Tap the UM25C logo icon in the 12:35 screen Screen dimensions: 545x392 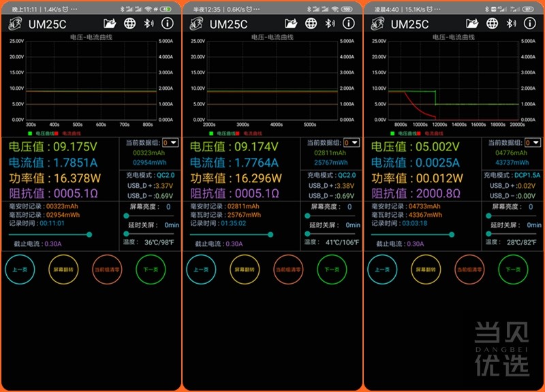[196, 24]
